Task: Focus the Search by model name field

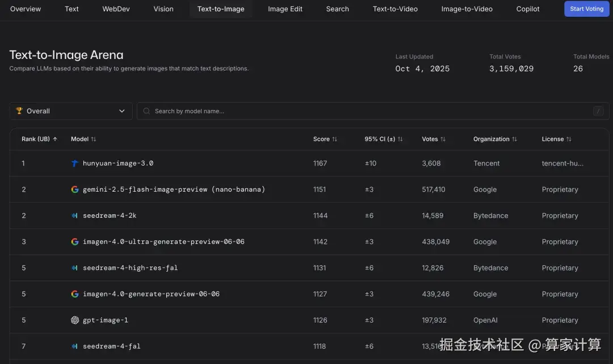Action: (373, 111)
